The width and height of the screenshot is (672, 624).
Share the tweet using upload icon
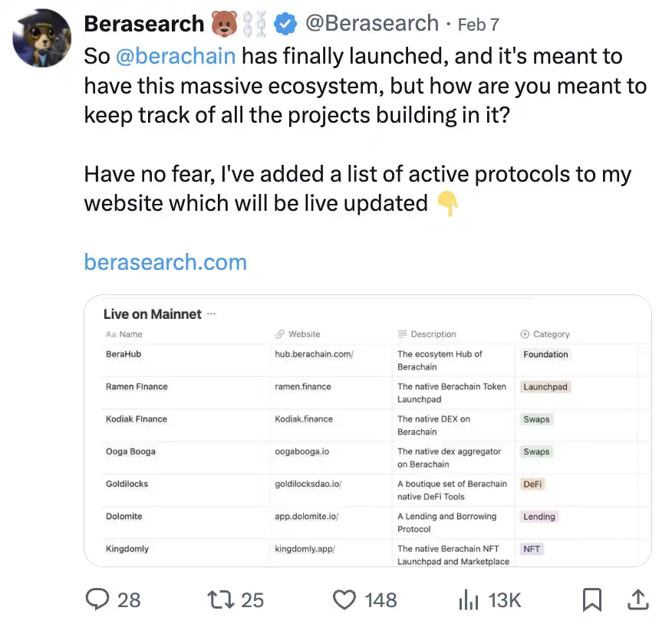pos(637,599)
